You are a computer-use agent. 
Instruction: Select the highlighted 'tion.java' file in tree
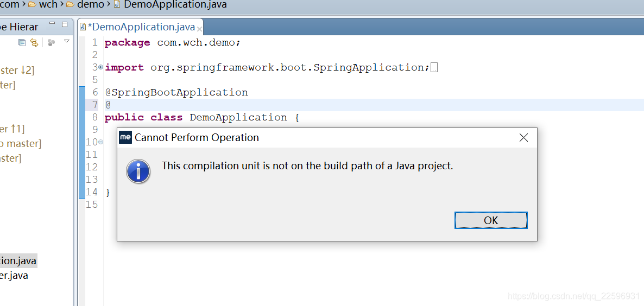point(18,261)
